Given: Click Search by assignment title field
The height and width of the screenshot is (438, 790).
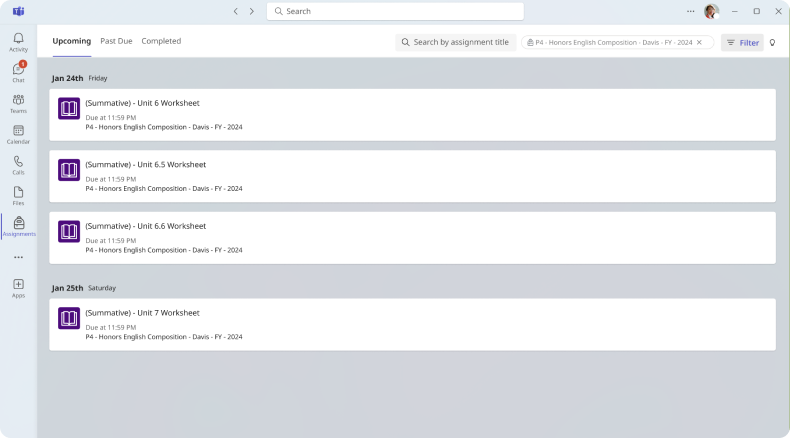Looking at the screenshot, I should (455, 42).
